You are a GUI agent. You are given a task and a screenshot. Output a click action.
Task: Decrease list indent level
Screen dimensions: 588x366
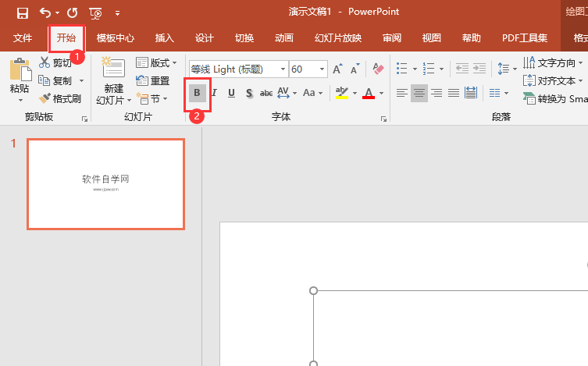(x=462, y=69)
